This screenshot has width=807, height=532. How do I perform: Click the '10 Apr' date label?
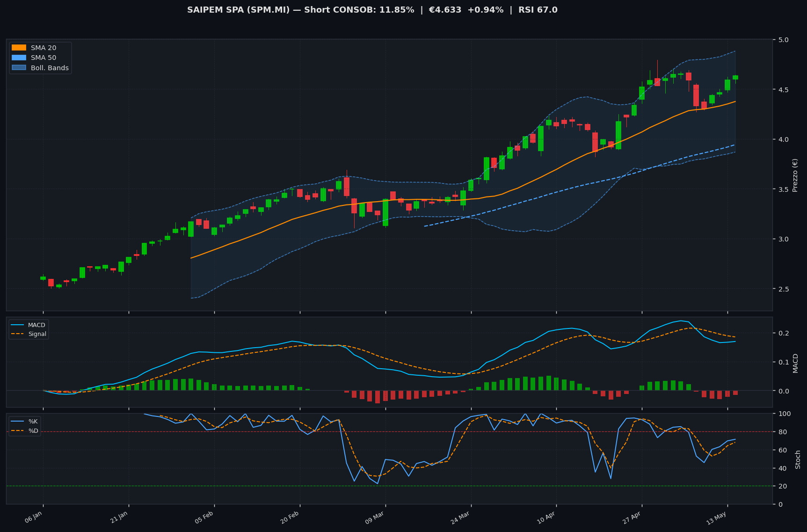(x=546, y=517)
